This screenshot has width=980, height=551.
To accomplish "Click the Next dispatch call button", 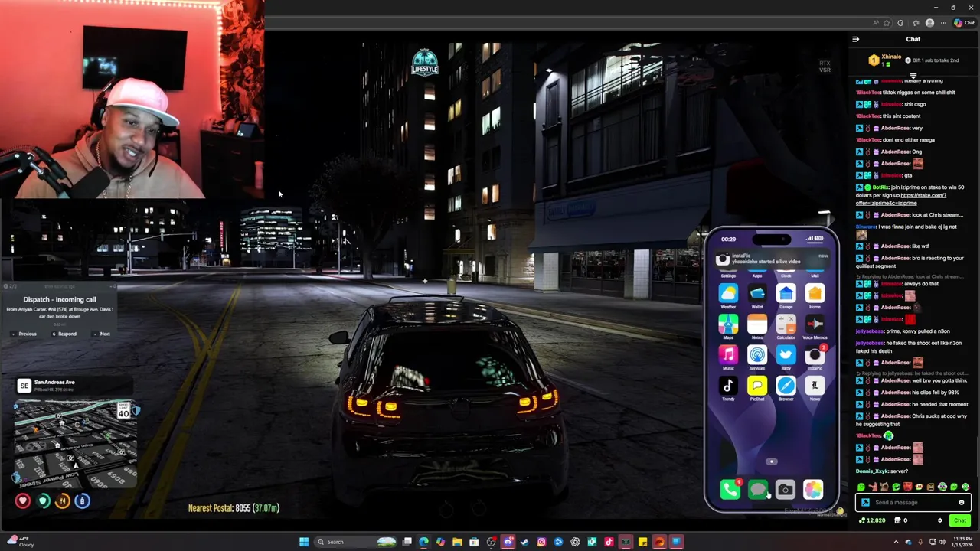I will pos(101,334).
